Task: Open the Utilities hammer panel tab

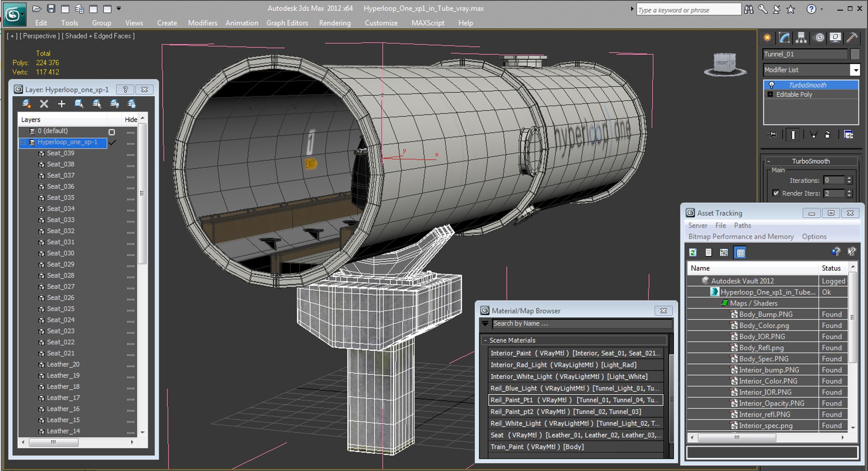Action: pos(852,38)
